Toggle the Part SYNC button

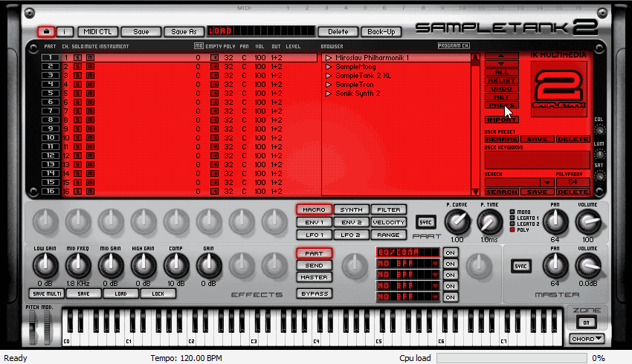click(425, 222)
